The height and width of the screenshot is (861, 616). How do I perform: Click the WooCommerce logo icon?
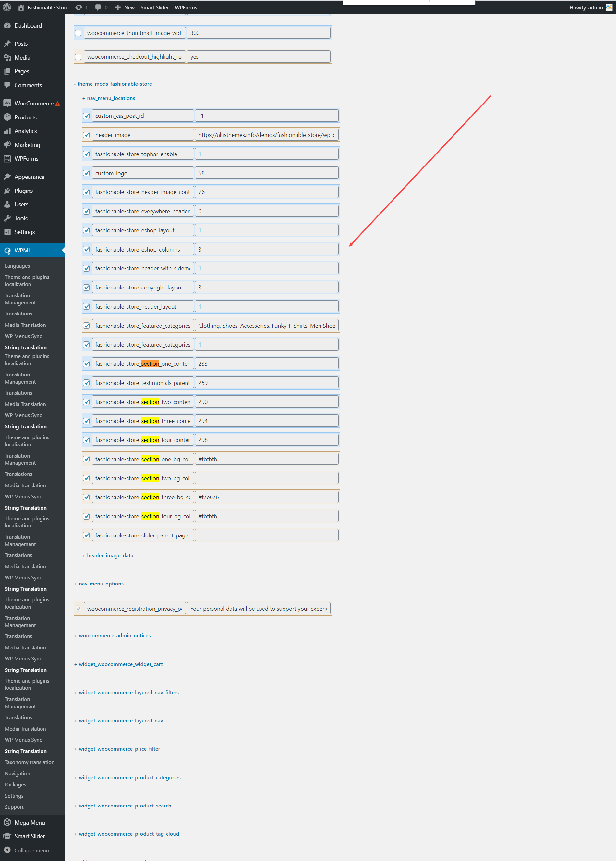[x=7, y=103]
